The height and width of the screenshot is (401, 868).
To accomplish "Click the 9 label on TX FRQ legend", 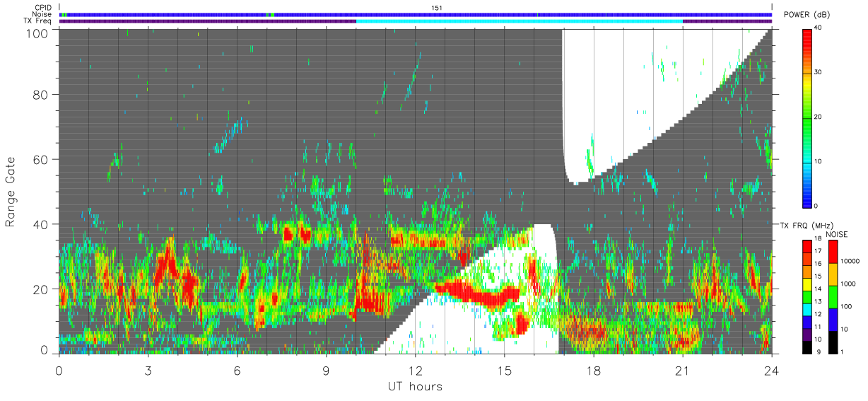I will click(817, 351).
